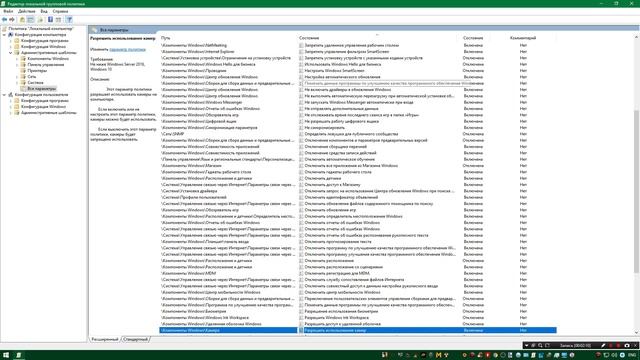Open the Вид menu

pos(44,11)
